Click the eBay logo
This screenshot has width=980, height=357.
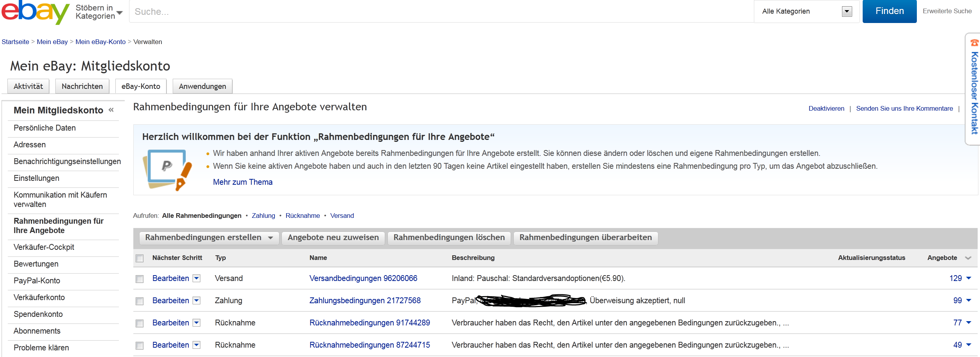click(35, 12)
